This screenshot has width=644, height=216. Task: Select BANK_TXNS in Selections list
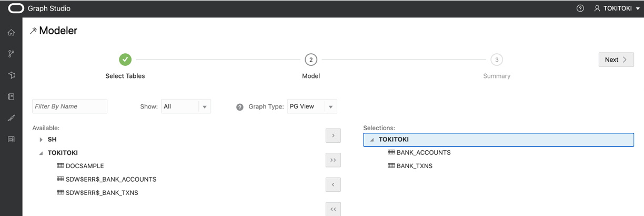[415, 166]
